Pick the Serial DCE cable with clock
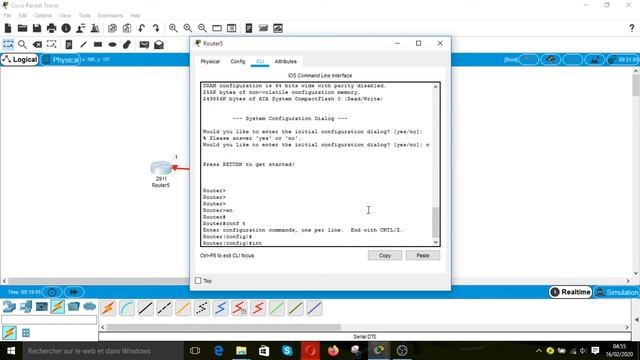The width and height of the screenshot is (640, 360). (239, 308)
